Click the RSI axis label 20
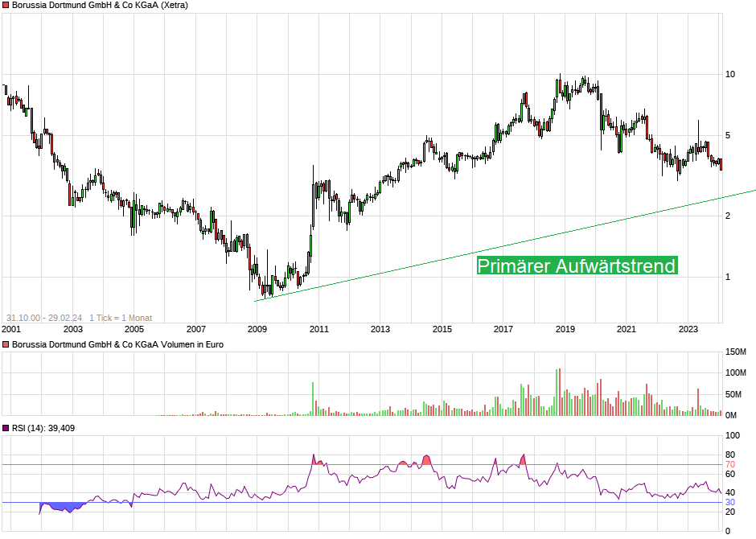 point(730,512)
